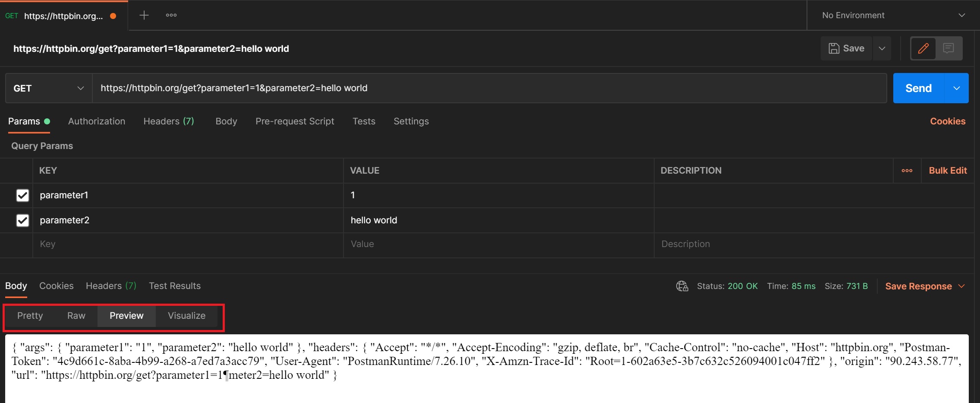Open the No Environment selector
Viewport: 980px width, 403px height.
click(892, 16)
